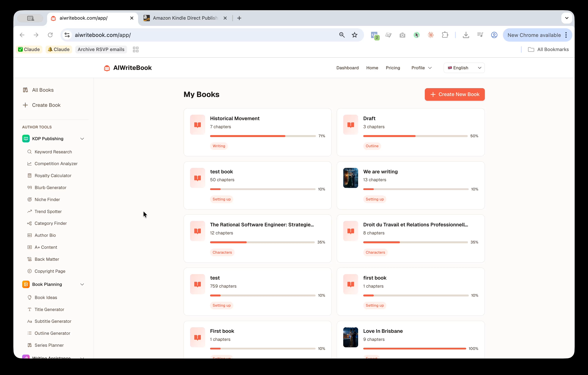Select the Copyright Page tool
588x375 pixels.
pyautogui.click(x=50, y=271)
